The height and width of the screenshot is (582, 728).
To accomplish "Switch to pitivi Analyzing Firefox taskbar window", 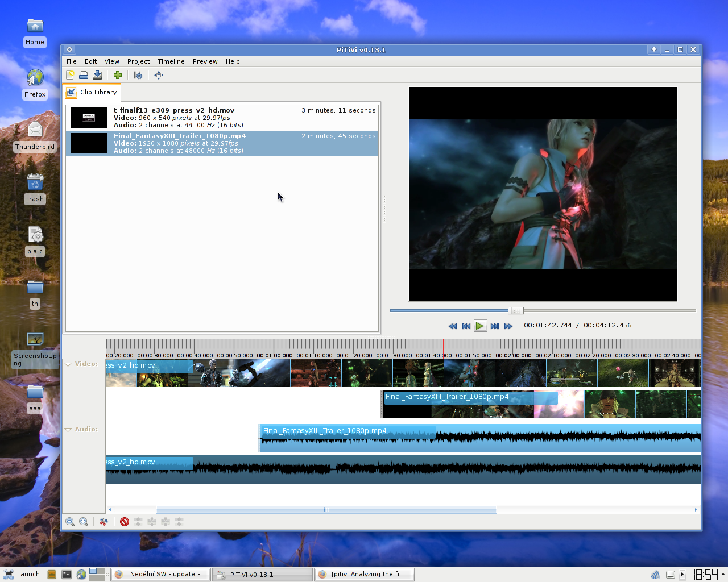I will click(364, 574).
